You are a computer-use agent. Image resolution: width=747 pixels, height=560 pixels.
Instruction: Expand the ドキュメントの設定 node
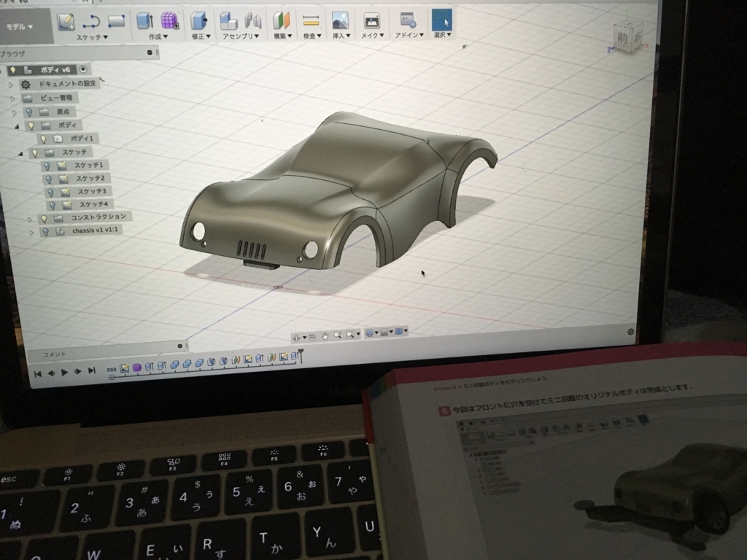(11, 85)
